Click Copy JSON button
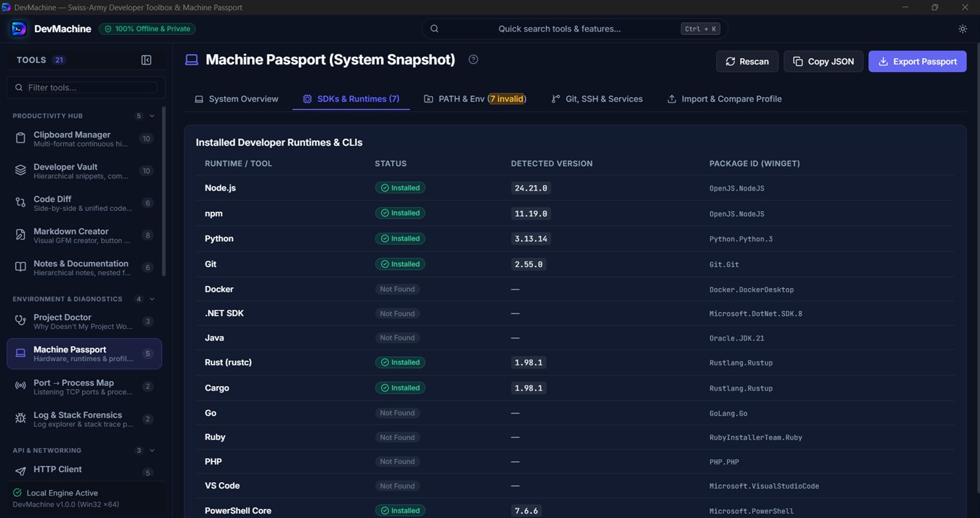 823,62
